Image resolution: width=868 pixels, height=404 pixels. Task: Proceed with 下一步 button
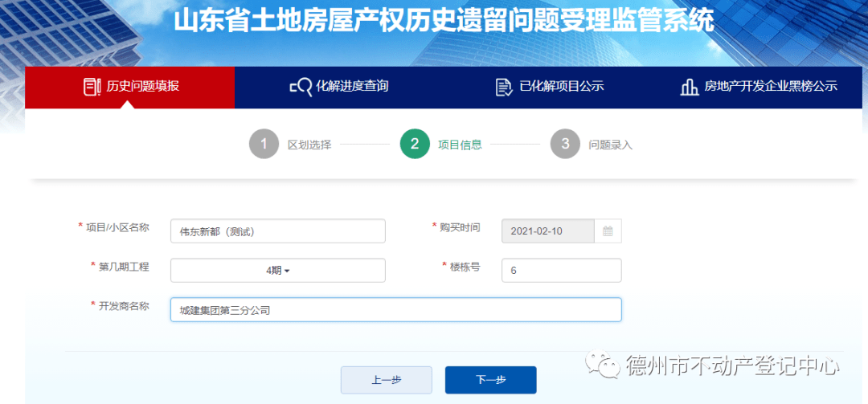490,380
